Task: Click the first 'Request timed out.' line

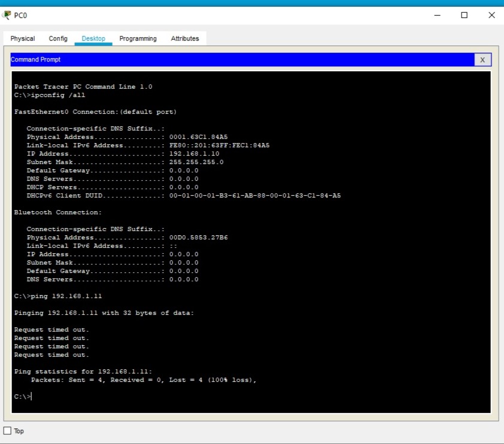Action: [51, 330]
